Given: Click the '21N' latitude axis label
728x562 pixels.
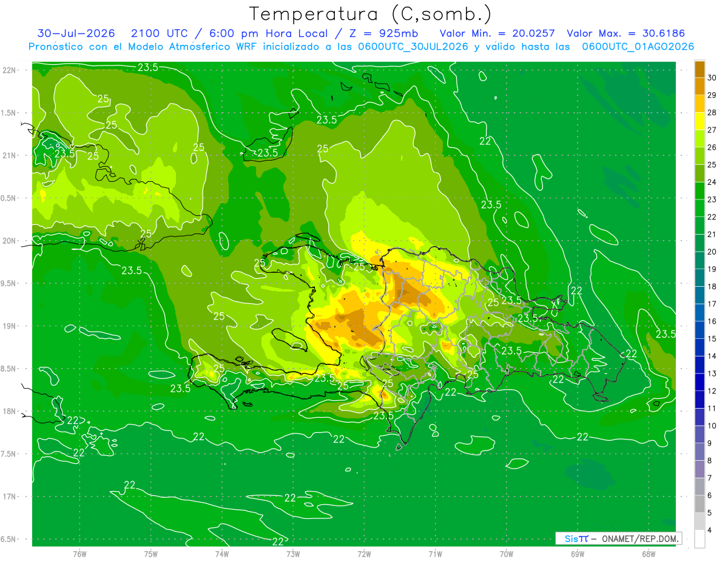Looking at the screenshot, I should click(10, 155).
